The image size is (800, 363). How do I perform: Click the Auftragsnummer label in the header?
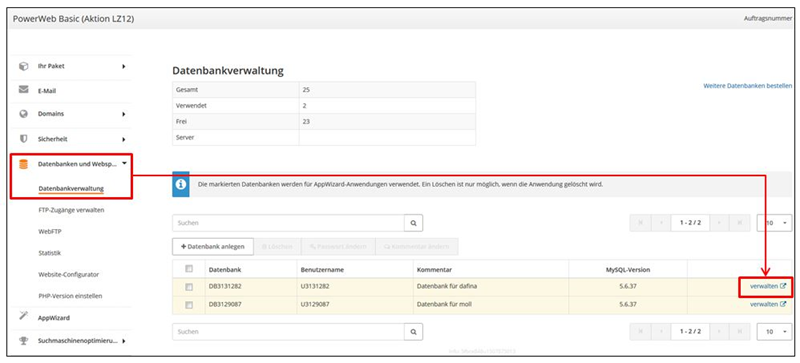[x=768, y=18]
